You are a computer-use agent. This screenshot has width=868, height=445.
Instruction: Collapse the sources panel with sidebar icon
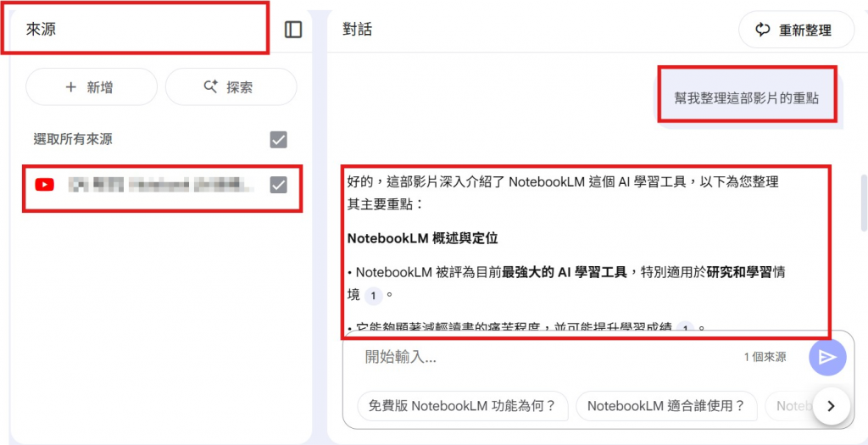coord(292,30)
